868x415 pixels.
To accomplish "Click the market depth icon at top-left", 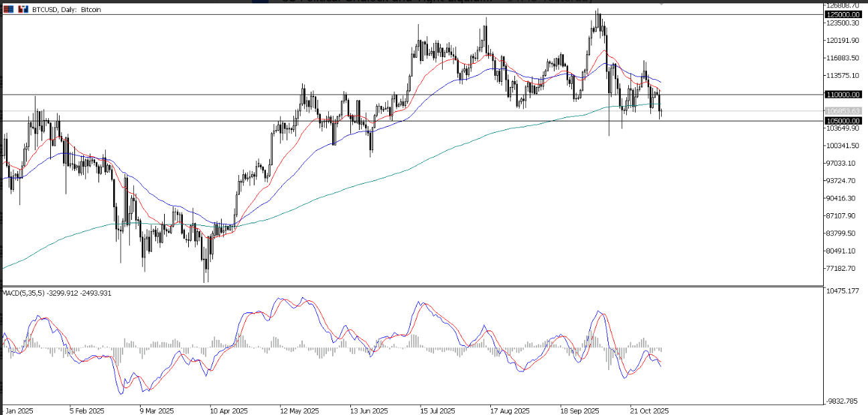I will pyautogui.click(x=8, y=9).
